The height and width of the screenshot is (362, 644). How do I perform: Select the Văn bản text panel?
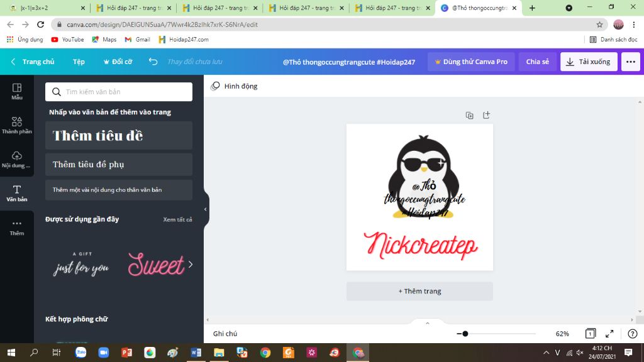[17, 194]
